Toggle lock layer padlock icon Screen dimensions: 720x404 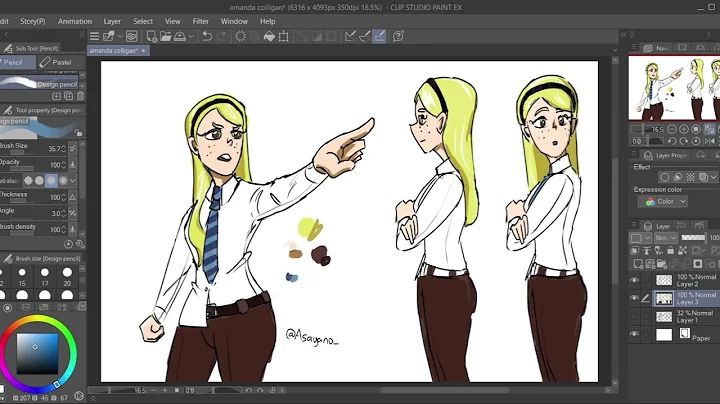point(671,250)
